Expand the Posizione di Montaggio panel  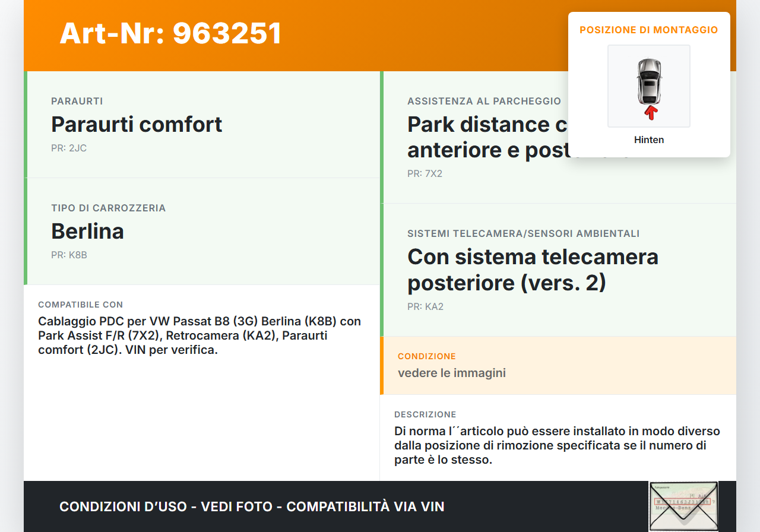tap(648, 29)
